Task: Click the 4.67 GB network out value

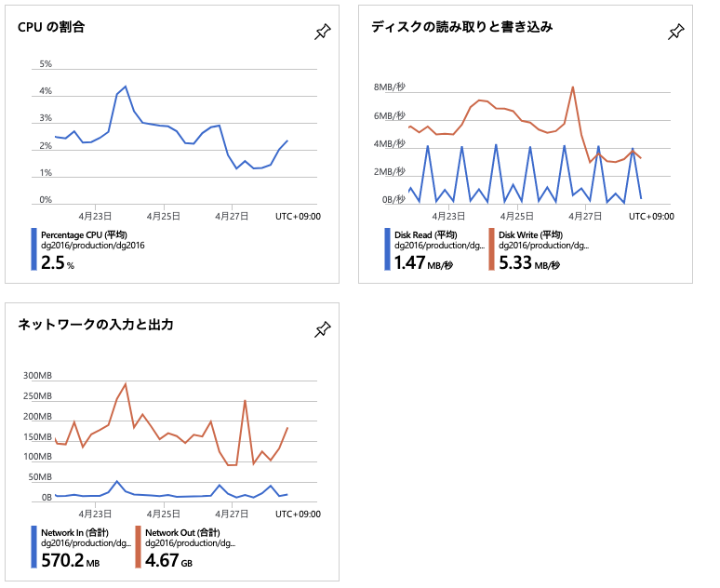Action: (169, 561)
